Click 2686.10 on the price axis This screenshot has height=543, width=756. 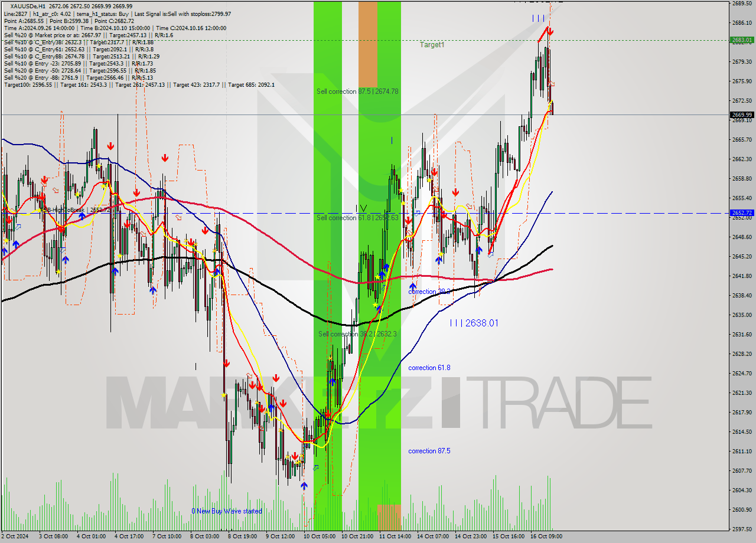pyautogui.click(x=742, y=22)
